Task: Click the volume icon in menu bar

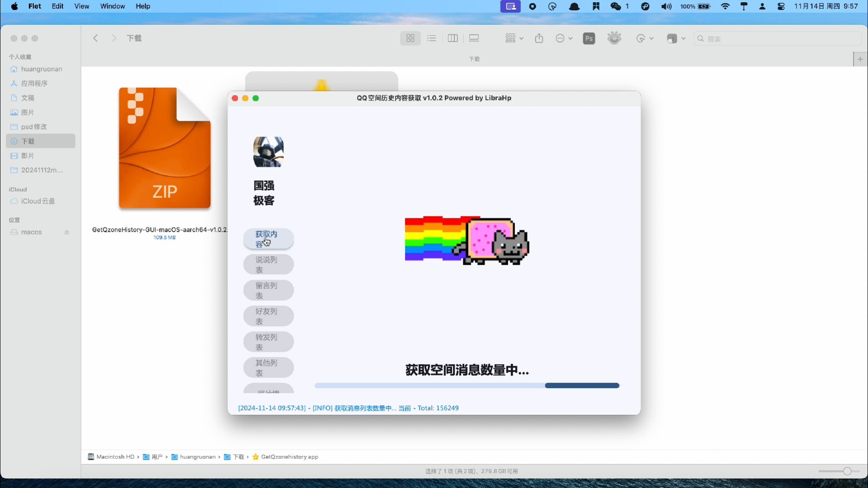Action: pos(666,6)
